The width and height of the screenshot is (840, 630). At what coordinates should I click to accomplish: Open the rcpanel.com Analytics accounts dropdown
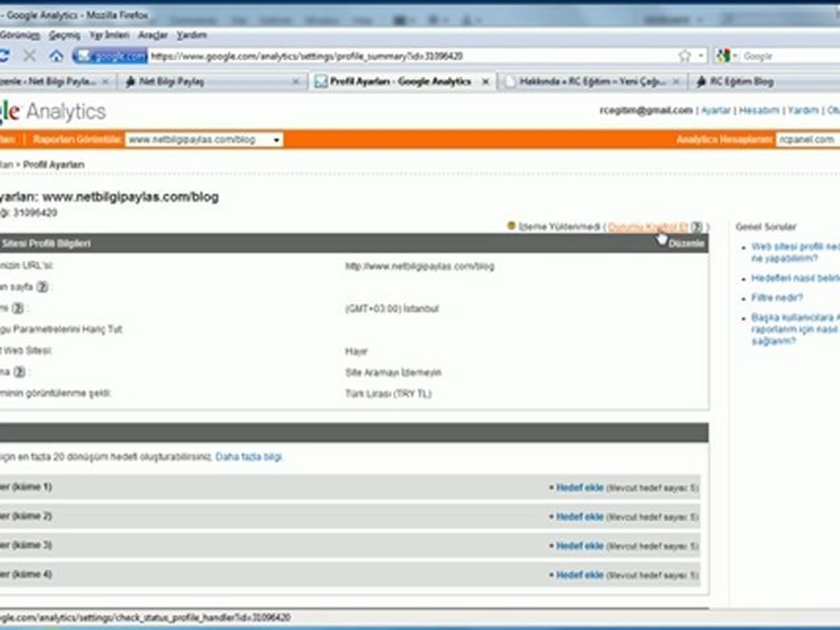point(808,140)
